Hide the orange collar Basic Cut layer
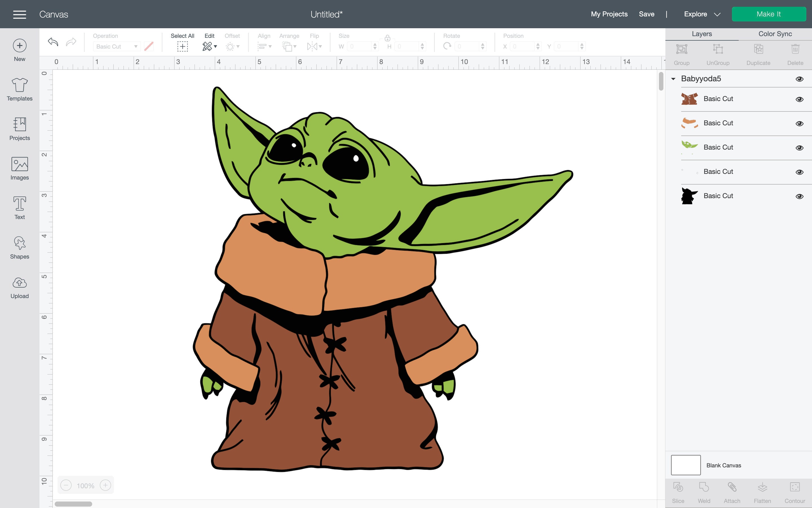Viewport: 812px width, 508px height. tap(799, 124)
